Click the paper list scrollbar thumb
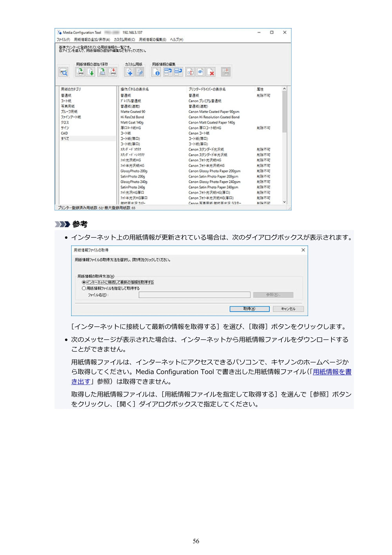The image size is (392, 555). click(x=284, y=111)
